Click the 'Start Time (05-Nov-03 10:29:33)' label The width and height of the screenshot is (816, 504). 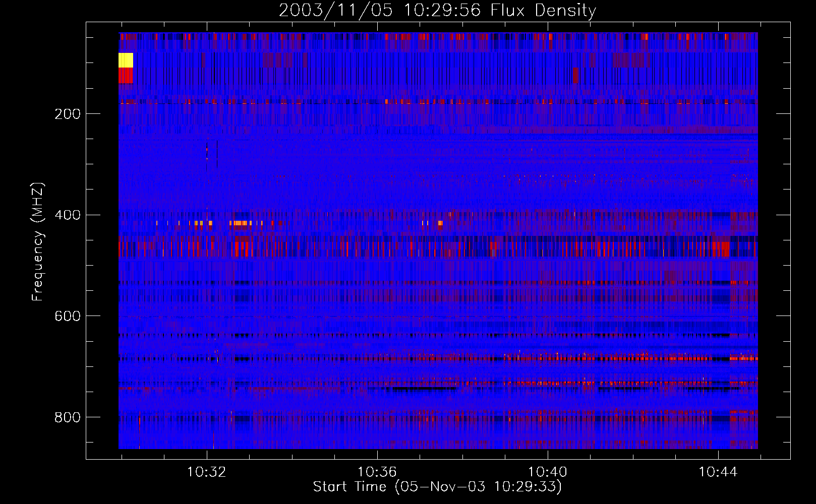(437, 487)
